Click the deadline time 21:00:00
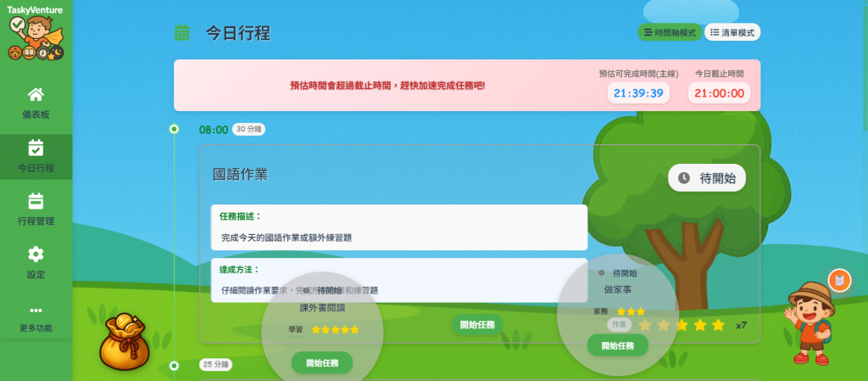This screenshot has width=868, height=381. click(719, 93)
